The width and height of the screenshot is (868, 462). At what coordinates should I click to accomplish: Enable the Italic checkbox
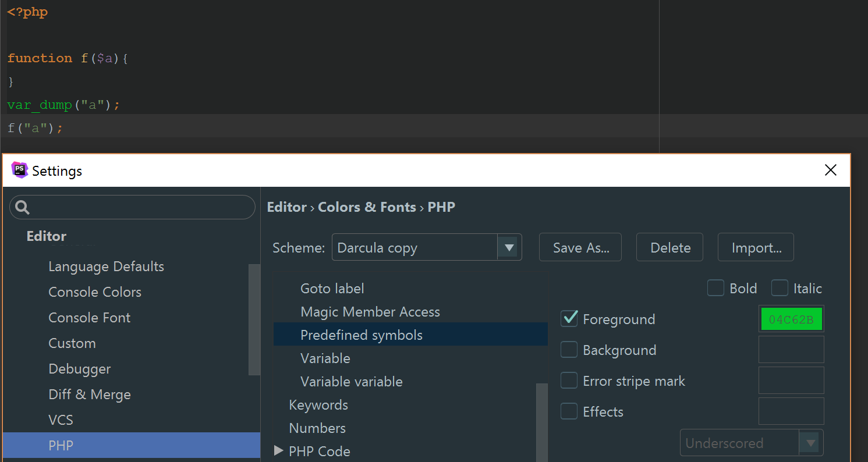780,288
